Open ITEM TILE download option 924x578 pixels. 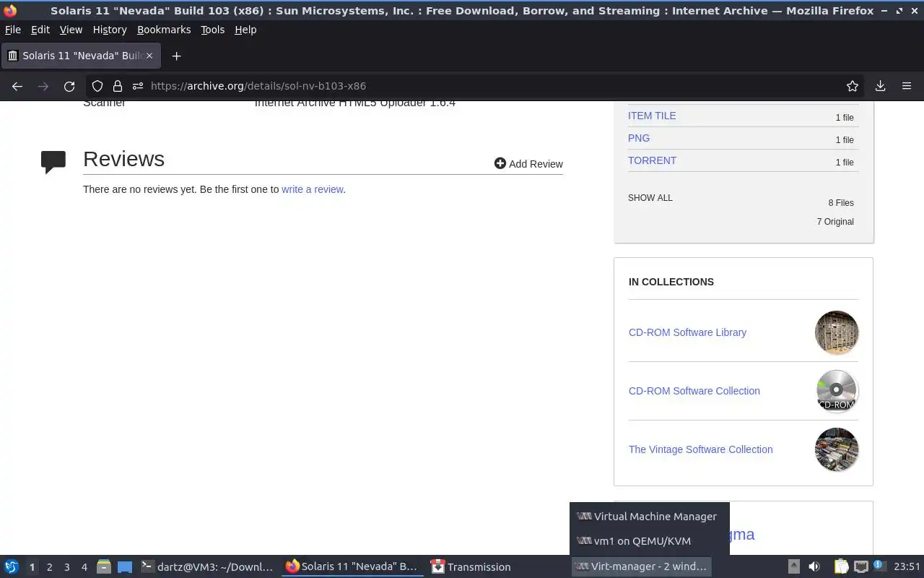pyautogui.click(x=652, y=116)
